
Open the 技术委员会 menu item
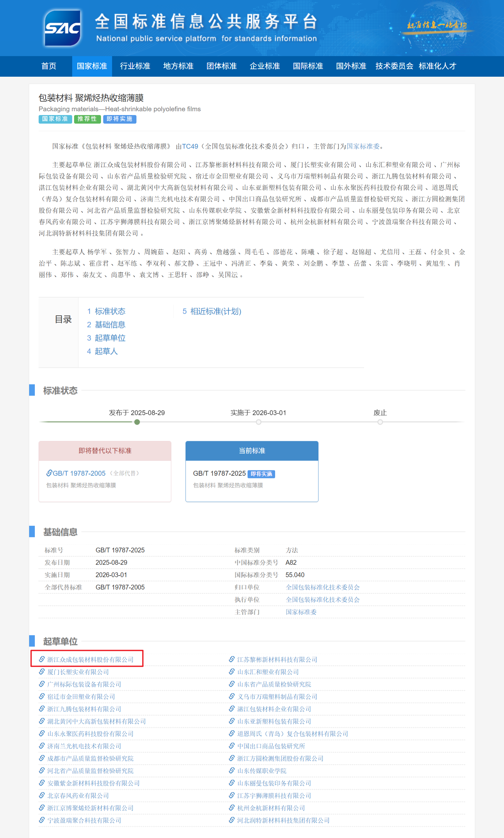click(394, 66)
